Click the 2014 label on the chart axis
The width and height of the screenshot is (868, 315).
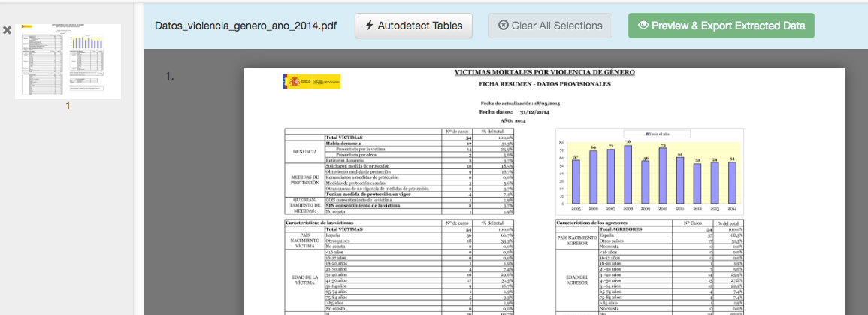[732, 209]
